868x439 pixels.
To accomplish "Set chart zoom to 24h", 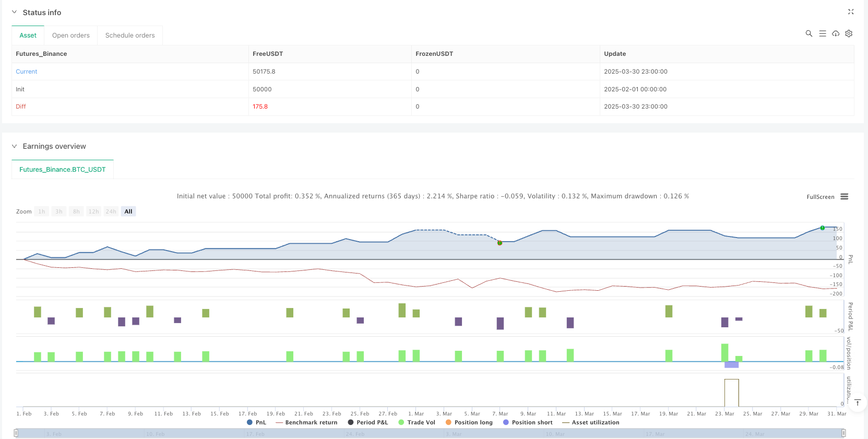I will (x=111, y=211).
